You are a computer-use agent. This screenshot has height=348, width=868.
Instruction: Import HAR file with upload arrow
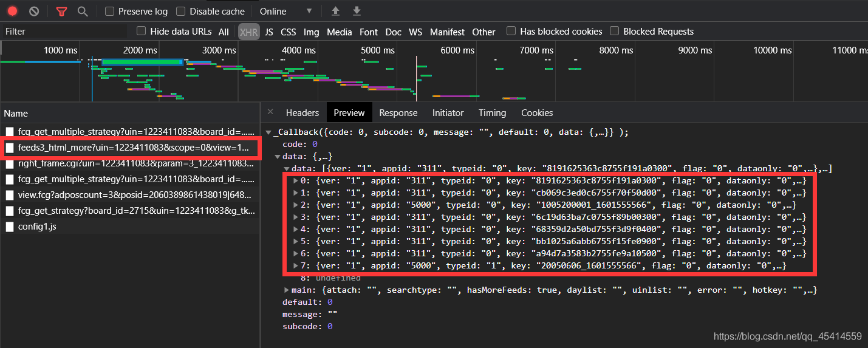335,11
